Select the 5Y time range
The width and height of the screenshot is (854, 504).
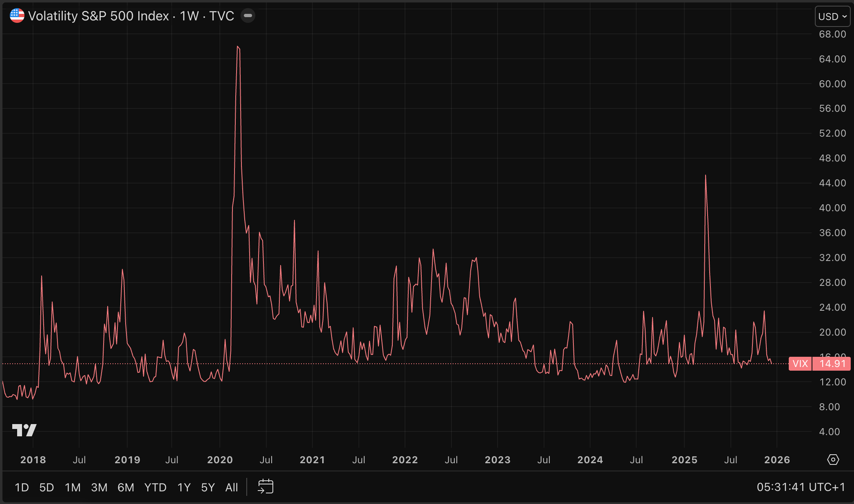pos(208,487)
